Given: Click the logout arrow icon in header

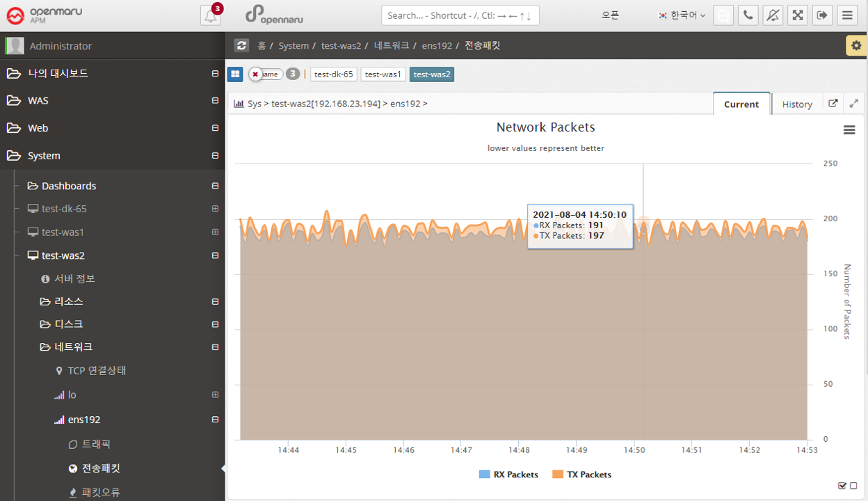Looking at the screenshot, I should (x=821, y=15).
